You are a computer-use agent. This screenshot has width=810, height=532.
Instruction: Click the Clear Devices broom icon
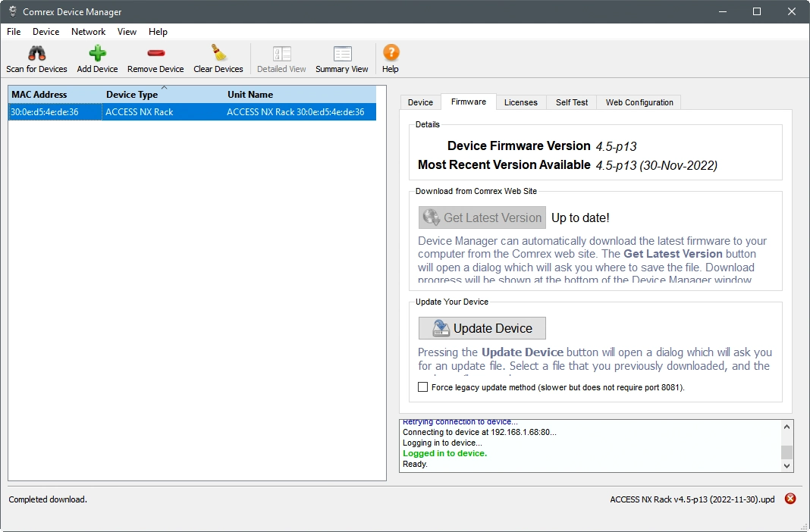pyautogui.click(x=218, y=52)
